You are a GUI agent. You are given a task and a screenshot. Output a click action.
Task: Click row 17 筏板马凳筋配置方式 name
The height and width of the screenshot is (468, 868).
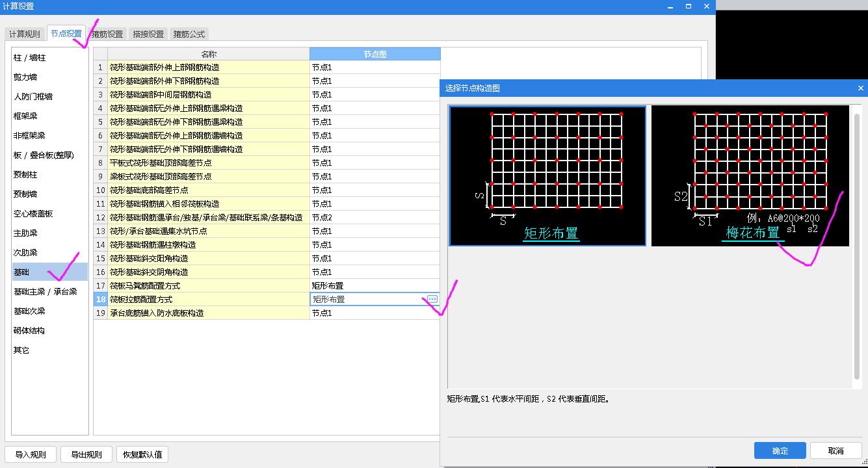(209, 286)
